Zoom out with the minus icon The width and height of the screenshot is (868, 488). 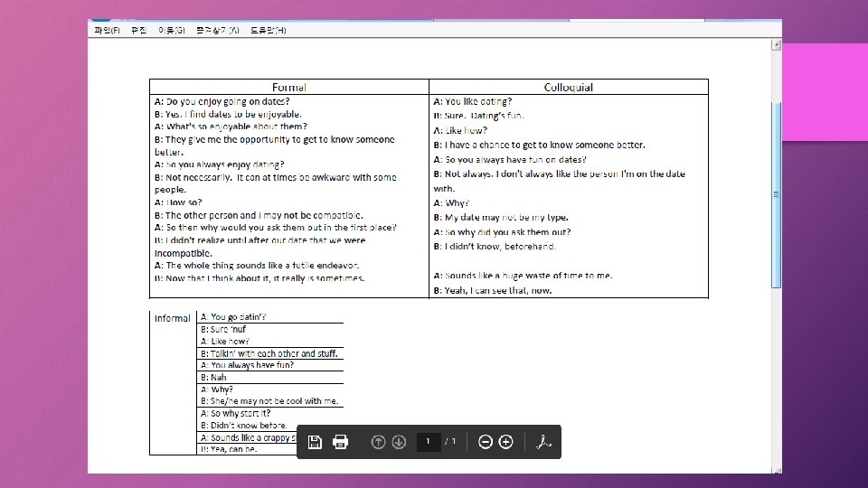(486, 442)
